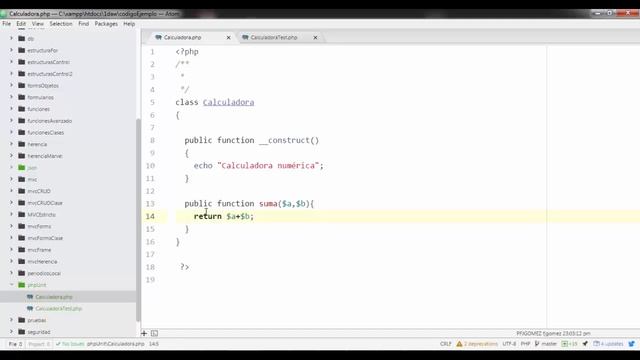This screenshot has width=640, height=360.
Task: Open the View menu
Action: [38, 24]
